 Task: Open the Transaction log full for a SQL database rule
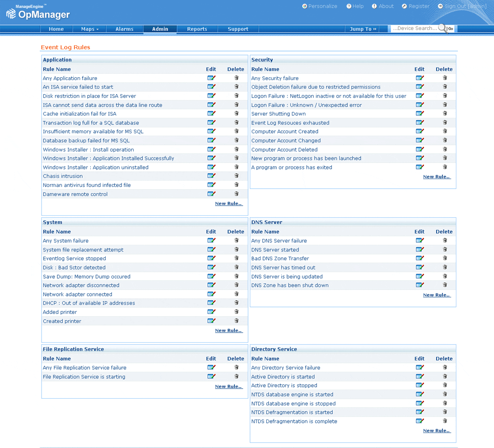pyautogui.click(x=91, y=123)
